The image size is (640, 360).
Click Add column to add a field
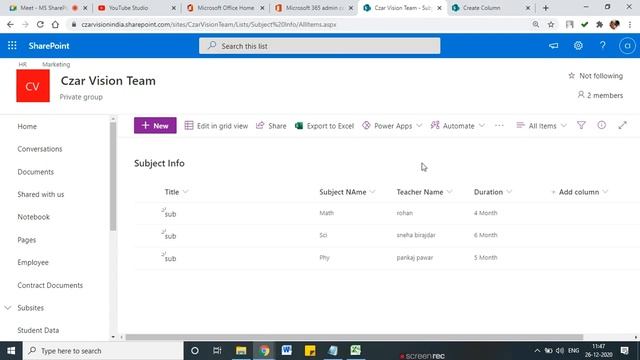pos(579,192)
